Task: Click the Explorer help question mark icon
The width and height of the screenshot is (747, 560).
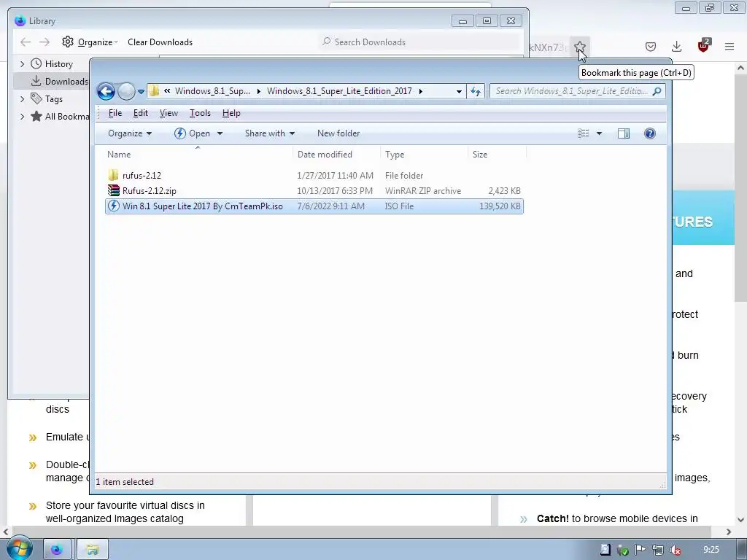Action: click(x=649, y=133)
